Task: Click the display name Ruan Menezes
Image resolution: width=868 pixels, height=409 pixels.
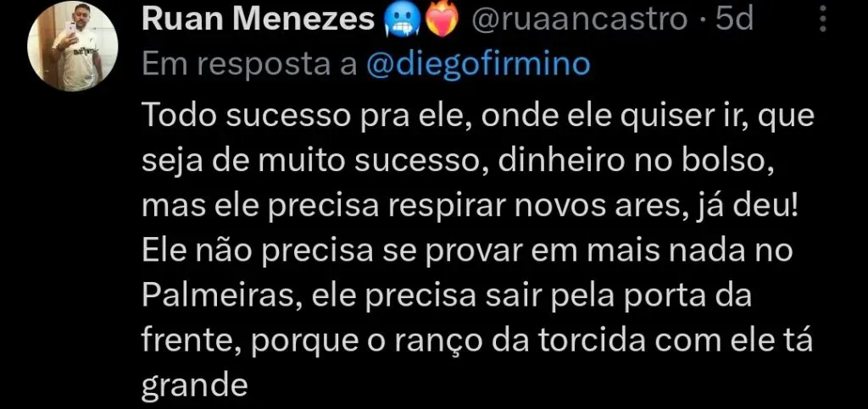Action: [259, 20]
